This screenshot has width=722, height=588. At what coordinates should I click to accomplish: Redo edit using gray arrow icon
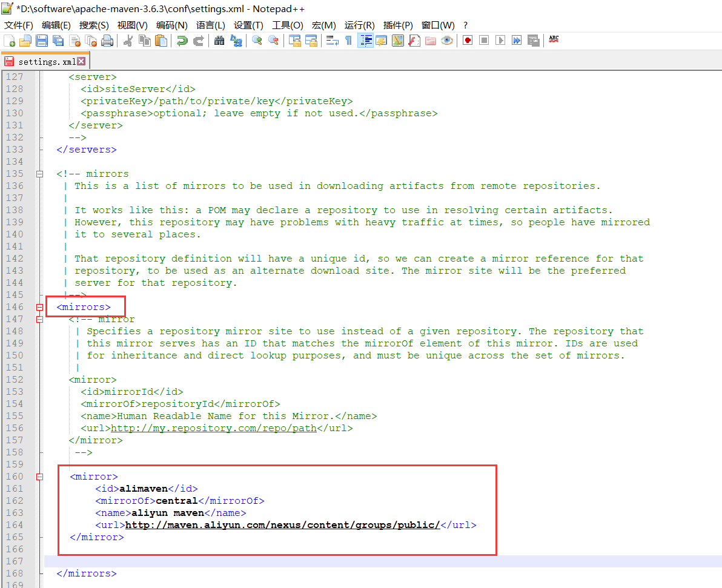point(199,41)
